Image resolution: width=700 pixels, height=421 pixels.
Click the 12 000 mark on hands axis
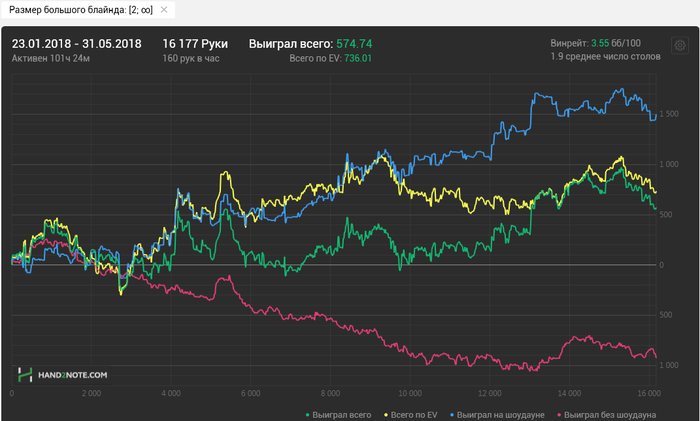(490, 394)
